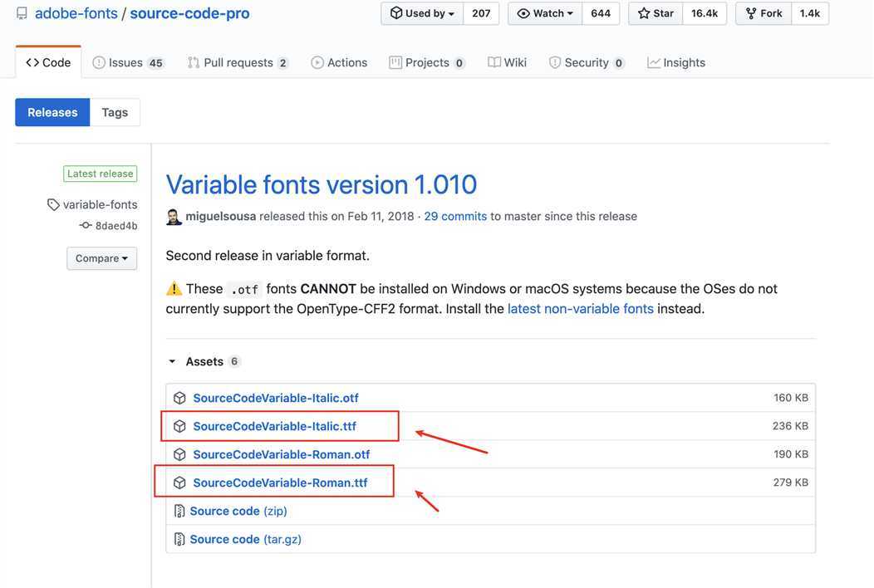Download SourceCodeVariable-Italic.ttf

274,426
